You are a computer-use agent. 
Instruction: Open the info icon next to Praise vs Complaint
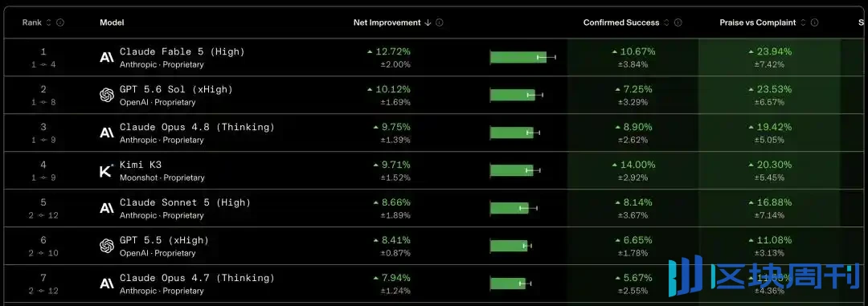(814, 22)
